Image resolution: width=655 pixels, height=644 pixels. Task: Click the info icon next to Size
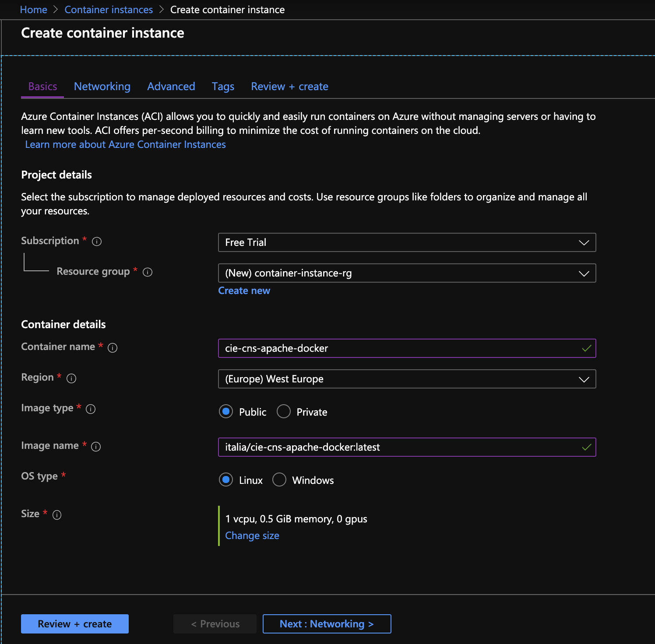pos(57,515)
